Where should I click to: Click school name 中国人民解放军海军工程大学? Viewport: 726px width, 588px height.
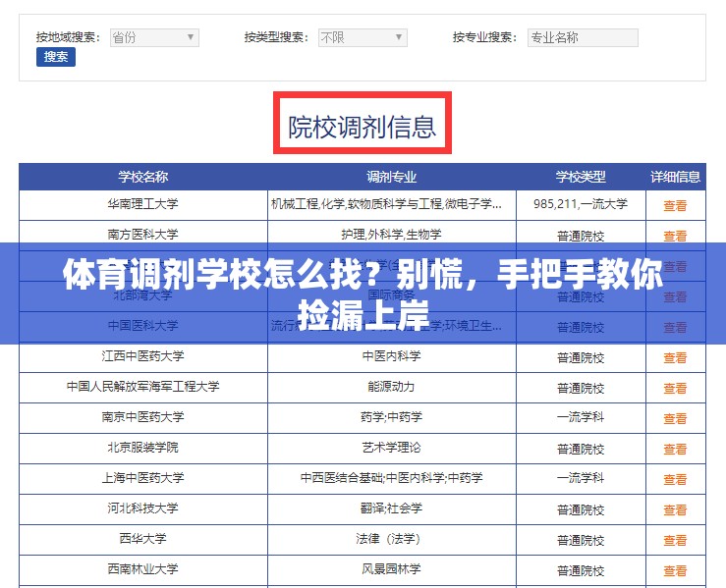pyautogui.click(x=143, y=387)
